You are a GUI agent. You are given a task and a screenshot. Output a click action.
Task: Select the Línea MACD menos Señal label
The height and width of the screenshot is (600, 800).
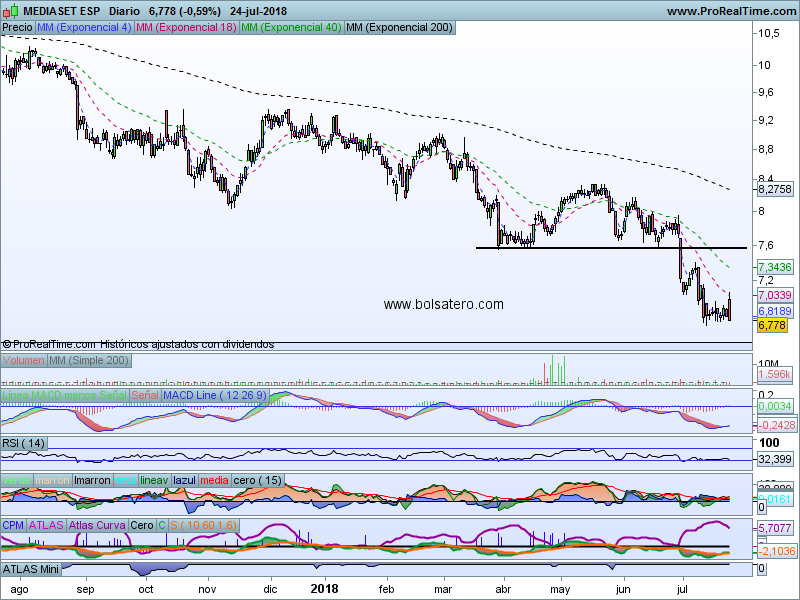click(x=64, y=396)
